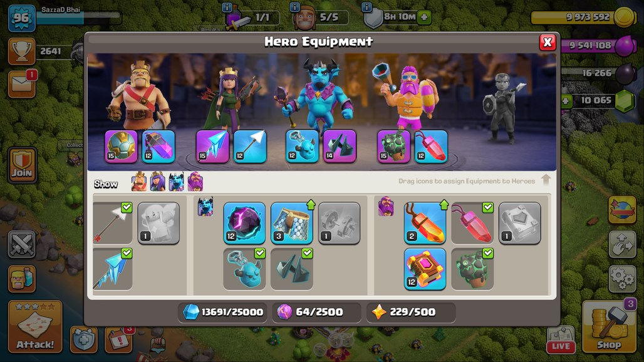This screenshot has width=644, height=362.
Task: Select the locked Royal Champion hero
Action: pos(503,108)
